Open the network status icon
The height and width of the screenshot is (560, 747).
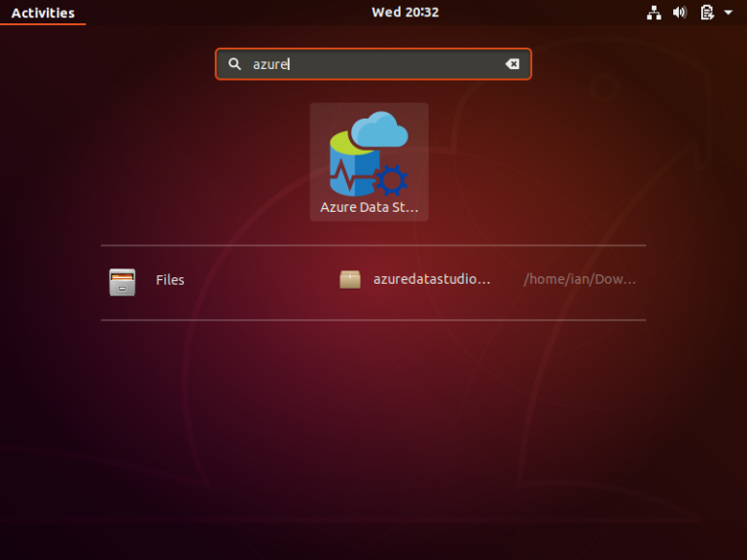[x=654, y=13]
